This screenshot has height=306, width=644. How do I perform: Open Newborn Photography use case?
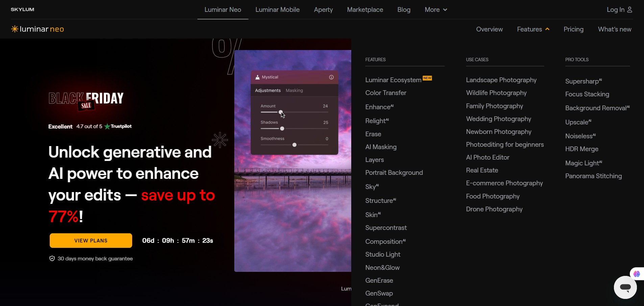(499, 132)
